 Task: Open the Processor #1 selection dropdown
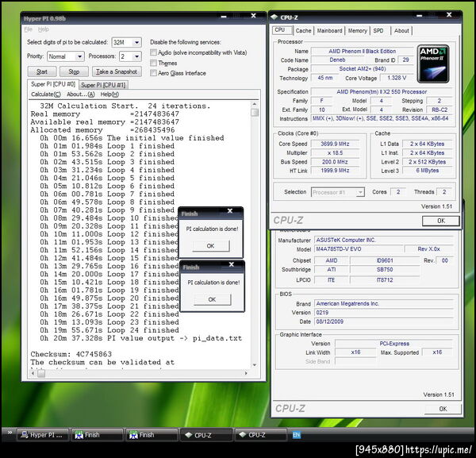[x=360, y=192]
